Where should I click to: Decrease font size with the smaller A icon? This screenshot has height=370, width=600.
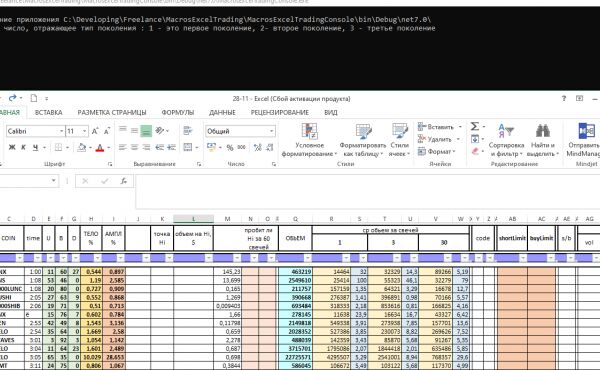pos(107,131)
